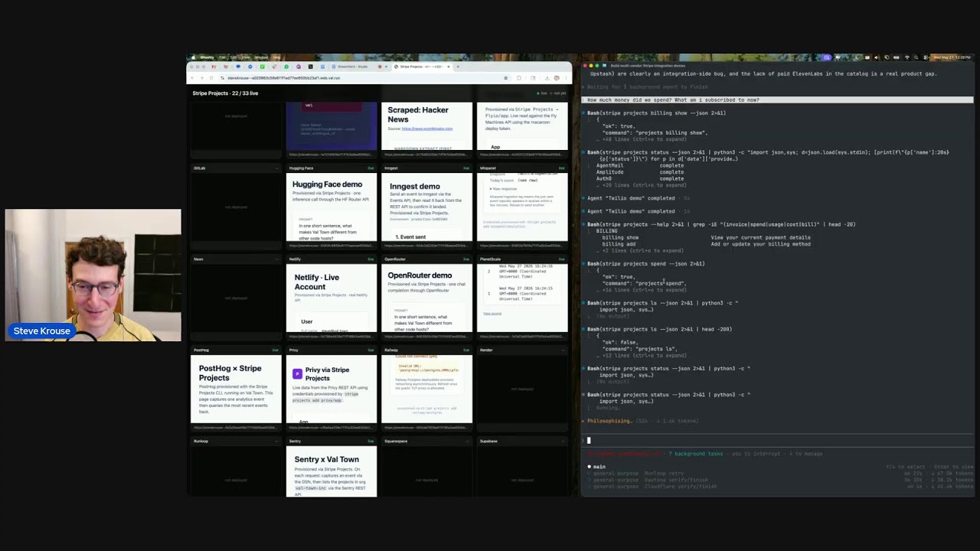Click the "How much money did we spend?" prompt line
Image resolution: width=980 pixels, height=551 pixels.
(x=777, y=99)
